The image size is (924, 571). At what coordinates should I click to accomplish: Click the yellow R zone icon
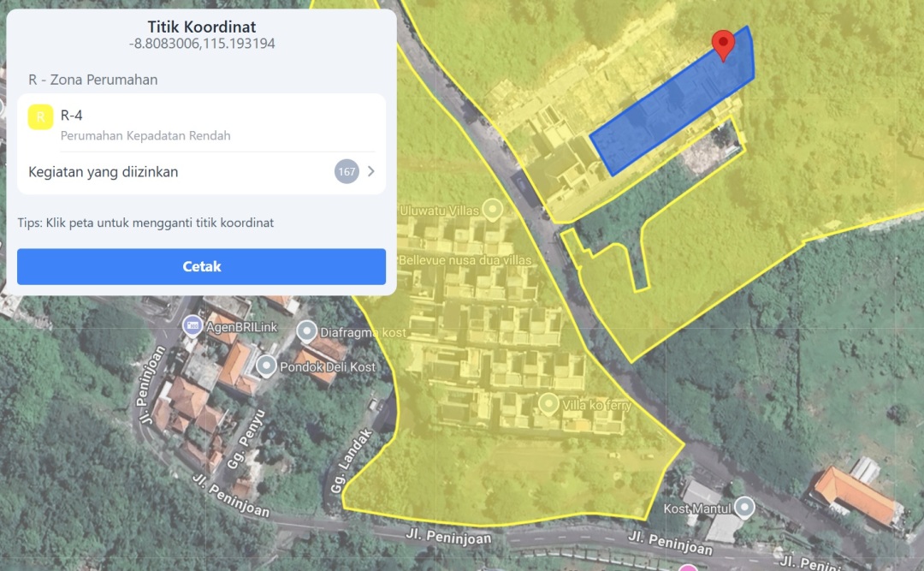(x=41, y=116)
